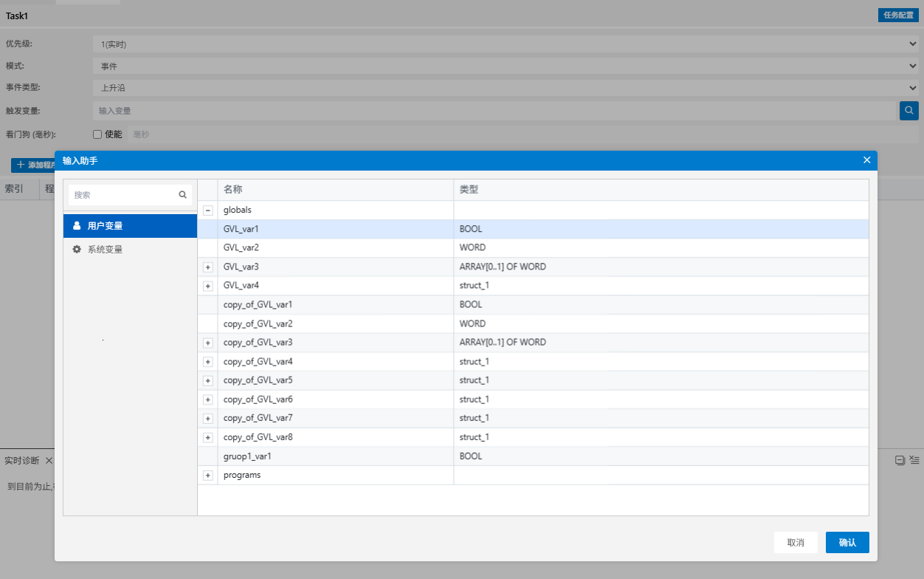Close the 输入助手 dialog
The width and height of the screenshot is (924, 579).
click(x=866, y=160)
